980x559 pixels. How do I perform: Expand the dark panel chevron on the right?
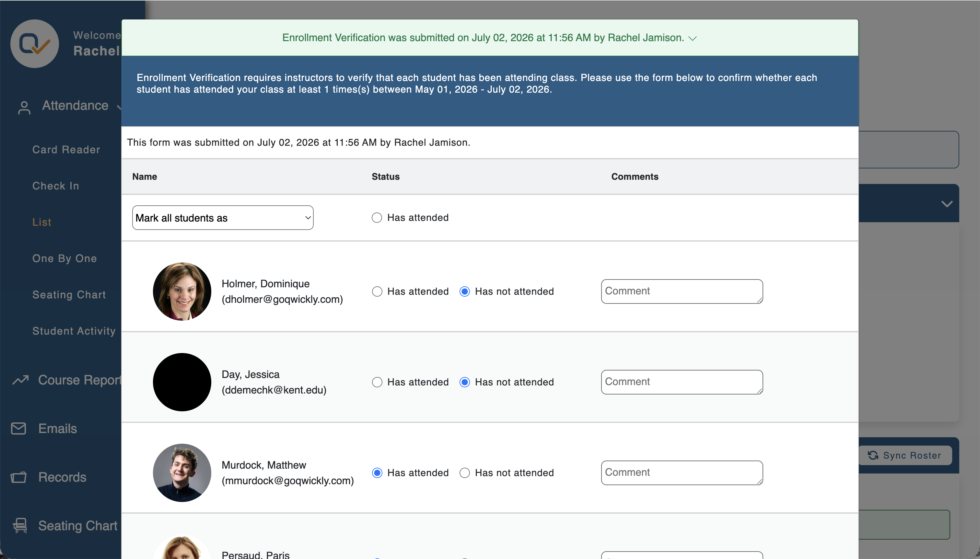(947, 203)
